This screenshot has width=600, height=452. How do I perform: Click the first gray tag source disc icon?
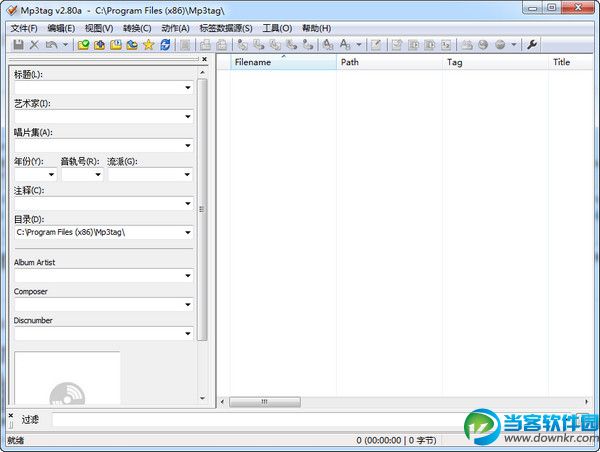[x=466, y=45]
